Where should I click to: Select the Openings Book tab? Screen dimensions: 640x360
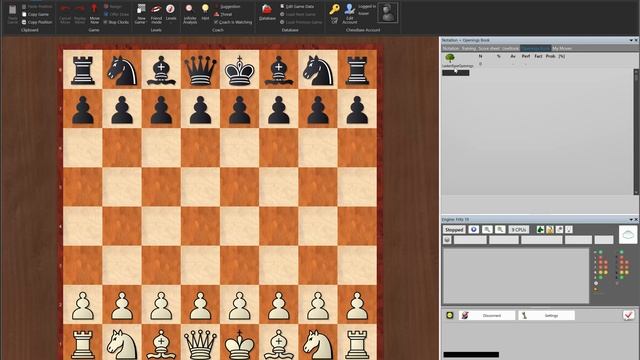click(536, 48)
